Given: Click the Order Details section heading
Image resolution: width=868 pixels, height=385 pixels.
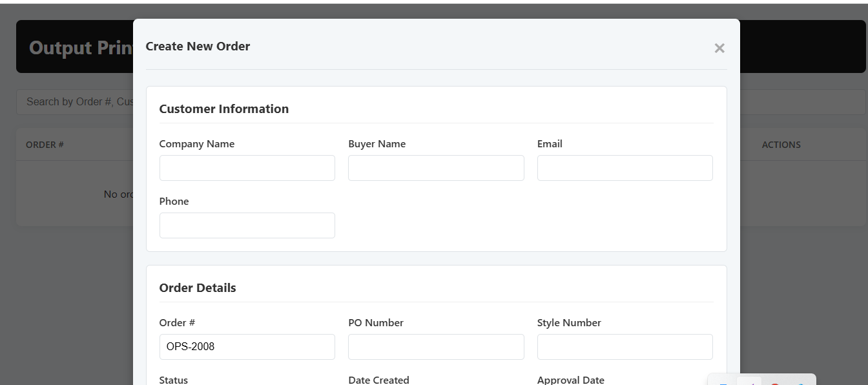Looking at the screenshot, I should tap(198, 288).
